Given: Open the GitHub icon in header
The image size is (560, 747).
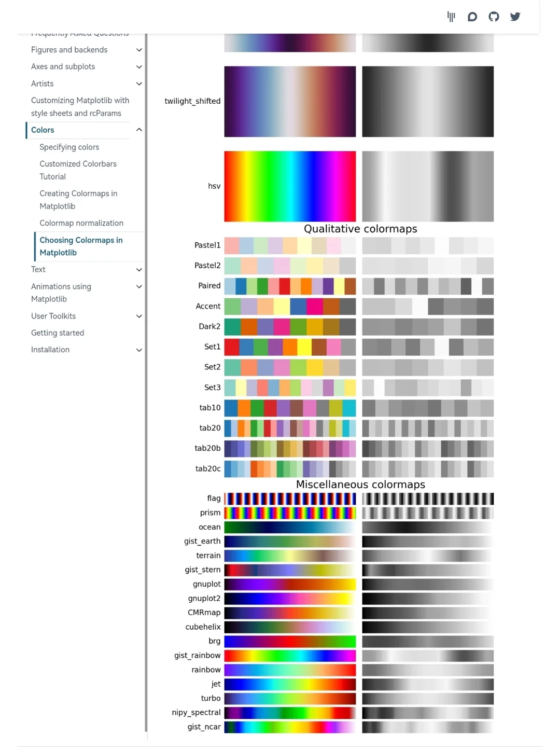Looking at the screenshot, I should (x=494, y=17).
